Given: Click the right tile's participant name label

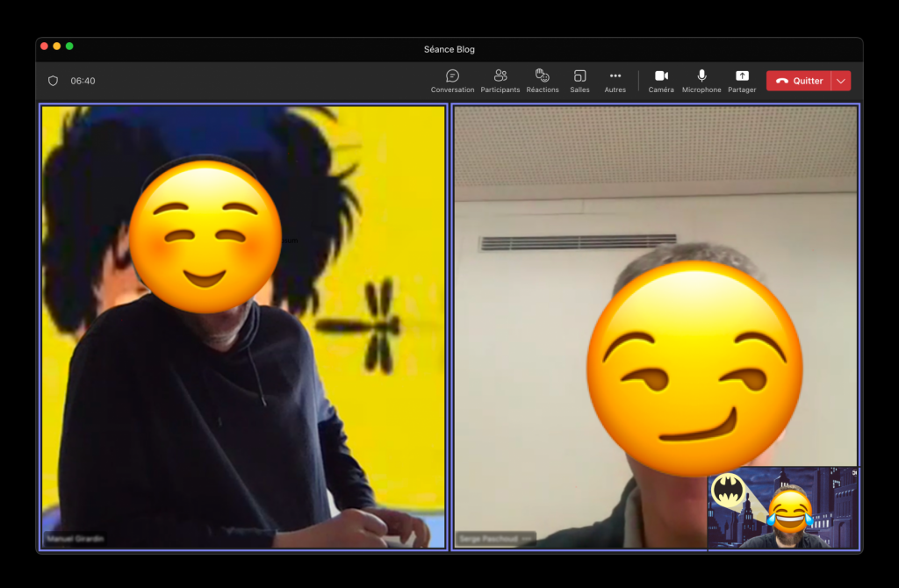Looking at the screenshot, I should 486,538.
